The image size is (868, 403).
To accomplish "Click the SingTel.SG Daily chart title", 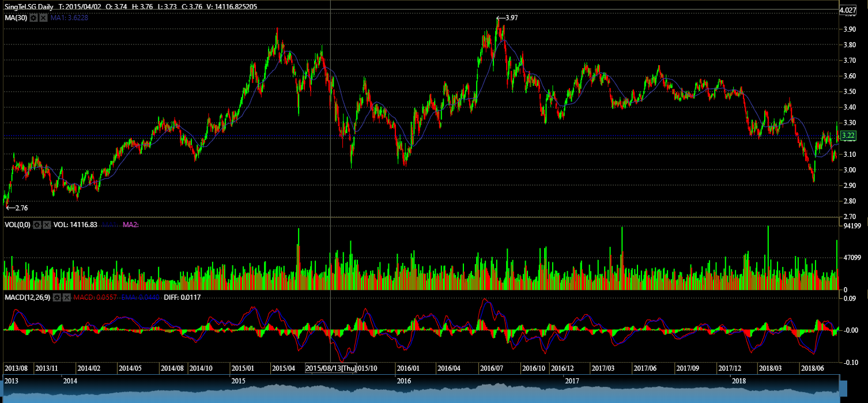I will tap(28, 6).
